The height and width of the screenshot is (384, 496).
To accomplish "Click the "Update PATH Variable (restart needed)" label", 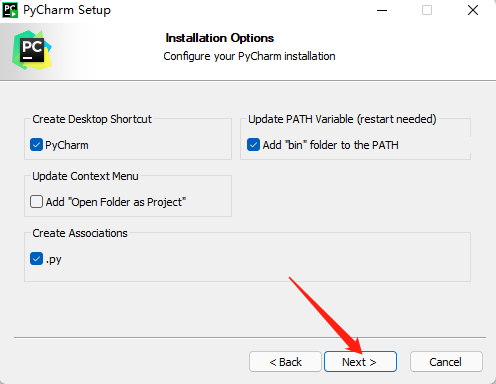I will pos(342,119).
